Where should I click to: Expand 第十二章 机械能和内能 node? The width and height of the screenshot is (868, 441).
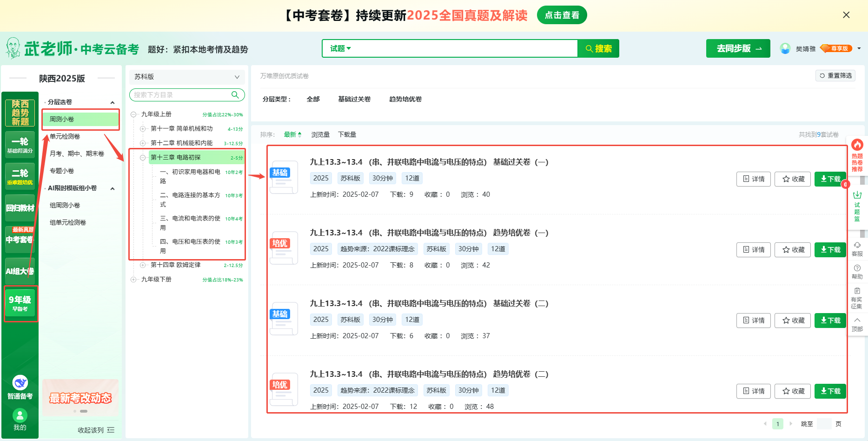(x=143, y=143)
